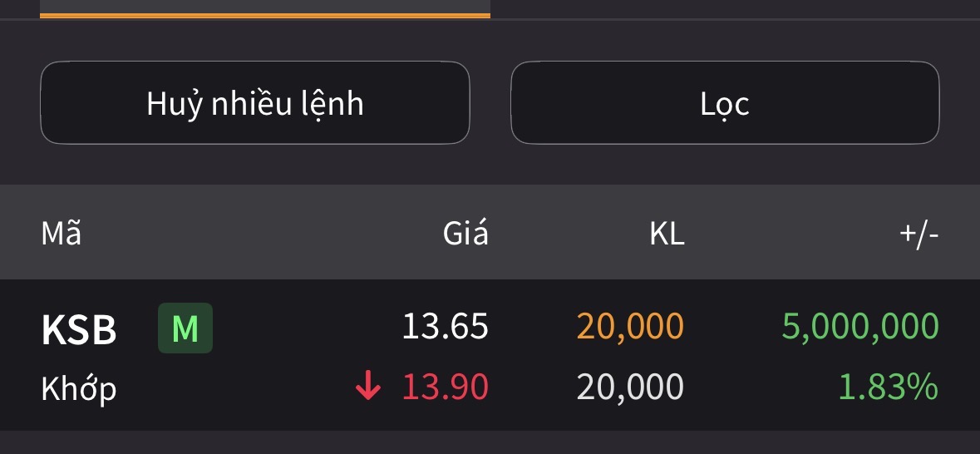This screenshot has width=980, height=454.
Task: Sort by the +/- column header
Action: click(918, 234)
